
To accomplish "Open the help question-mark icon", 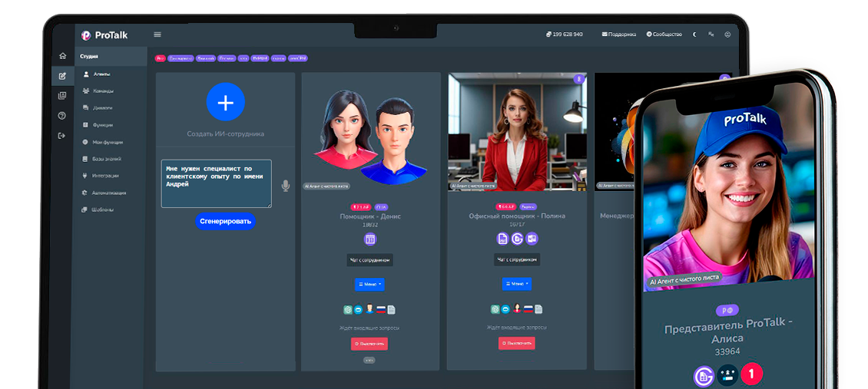I will (62, 116).
